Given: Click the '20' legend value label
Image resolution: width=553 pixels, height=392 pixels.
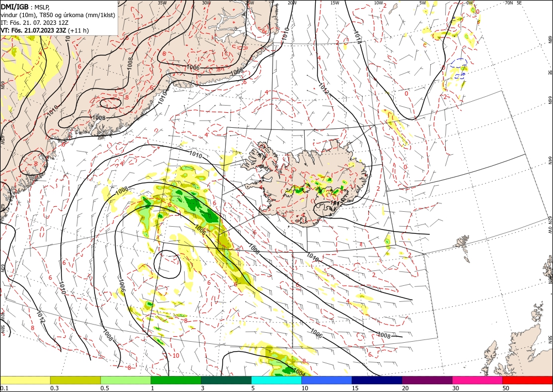Looking at the screenshot, I should point(405,388).
